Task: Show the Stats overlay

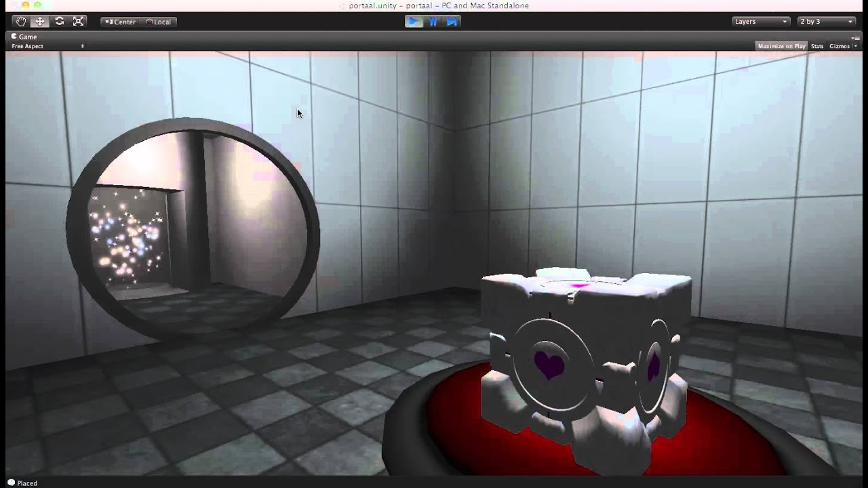Action: [817, 46]
